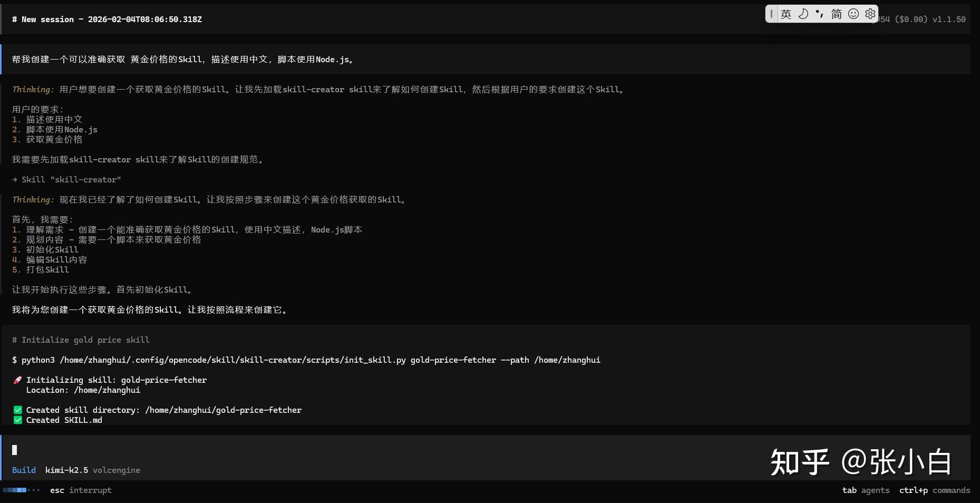Click step 4. 编辑Skill内容
Viewport: 980px width, 503px height.
point(50,260)
